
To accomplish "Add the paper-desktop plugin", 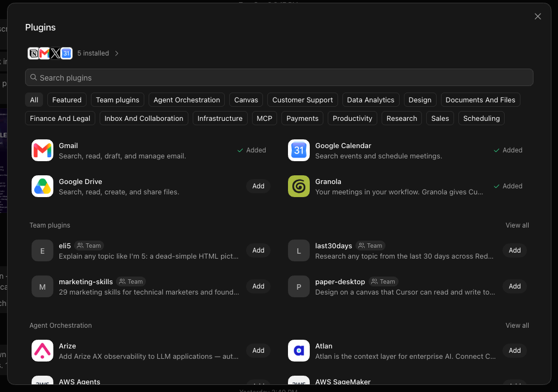I will (x=514, y=286).
